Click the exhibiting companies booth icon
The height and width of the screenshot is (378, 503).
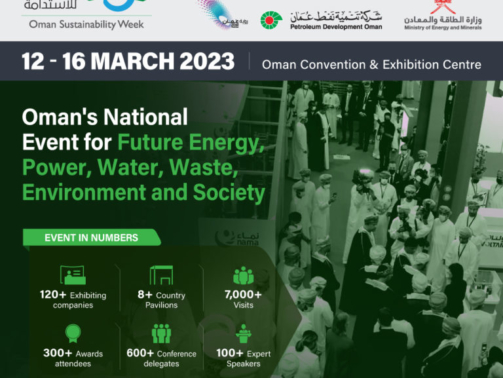pyautogui.click(x=73, y=275)
